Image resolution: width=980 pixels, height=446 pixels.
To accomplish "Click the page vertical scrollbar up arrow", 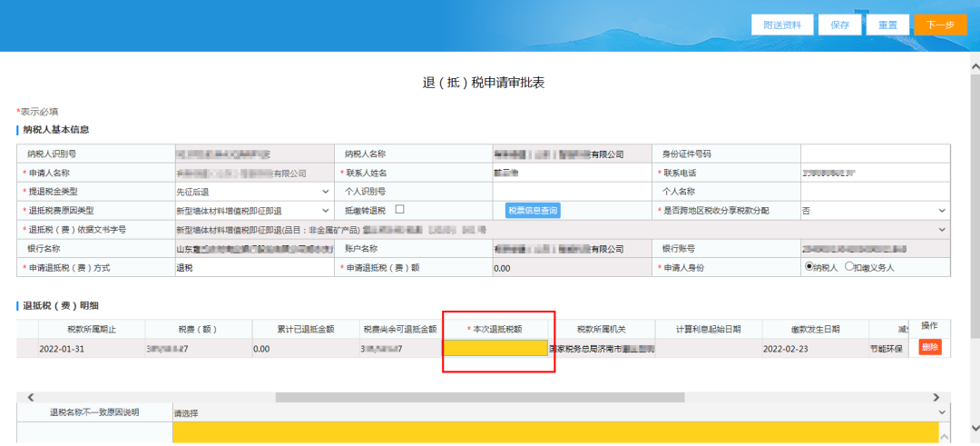I will coord(975,64).
